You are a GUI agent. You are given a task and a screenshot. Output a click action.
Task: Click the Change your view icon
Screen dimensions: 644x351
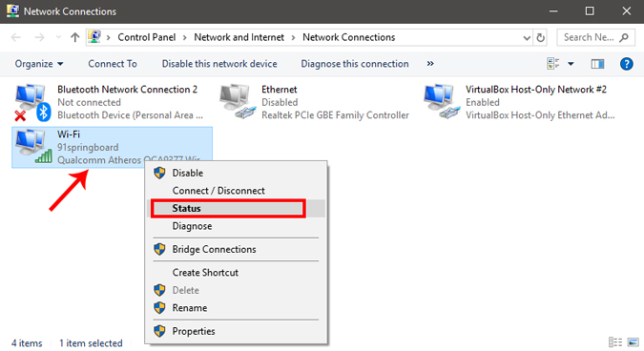553,64
